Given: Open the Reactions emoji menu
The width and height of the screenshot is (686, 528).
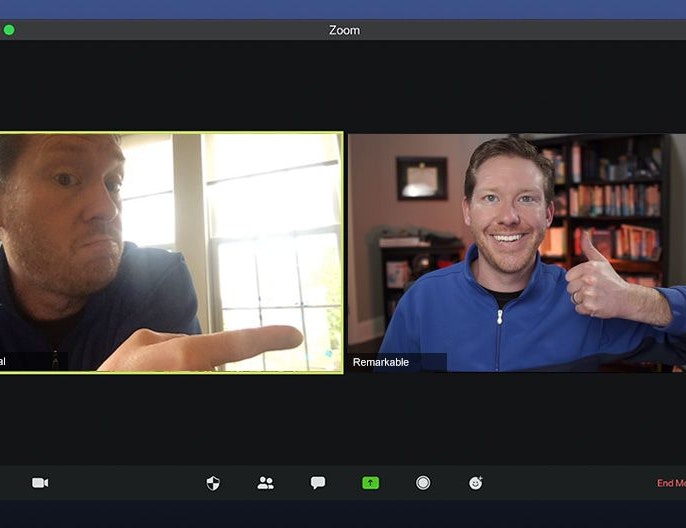Looking at the screenshot, I should pos(476,483).
